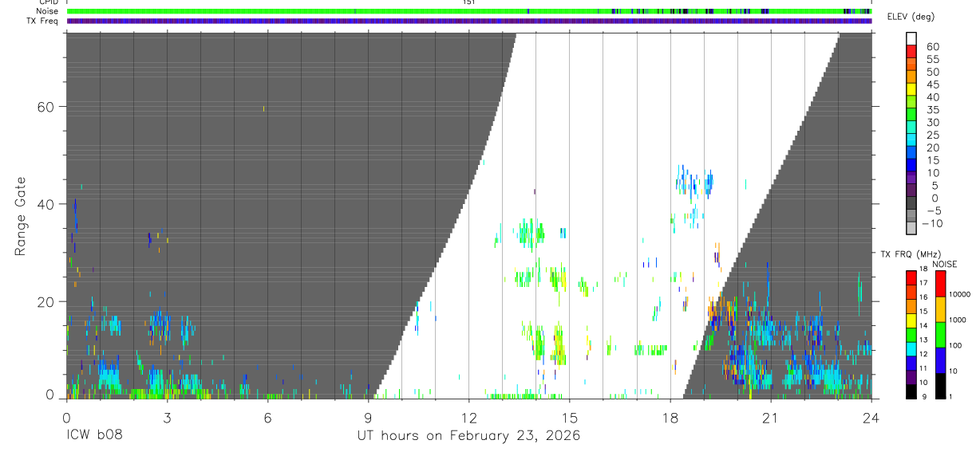Click the "ELEV (deg)" colorbar title

tap(911, 17)
